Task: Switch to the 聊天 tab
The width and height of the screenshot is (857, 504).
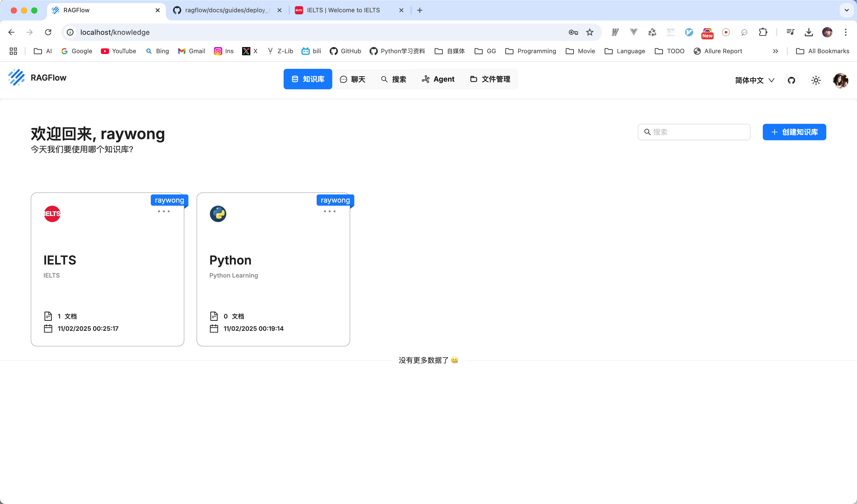Action: pyautogui.click(x=353, y=79)
